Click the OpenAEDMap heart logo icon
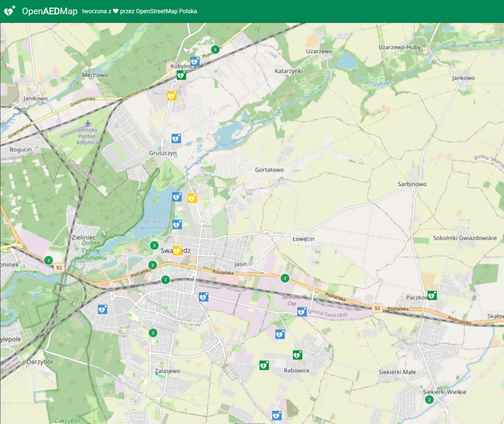 tap(9, 11)
